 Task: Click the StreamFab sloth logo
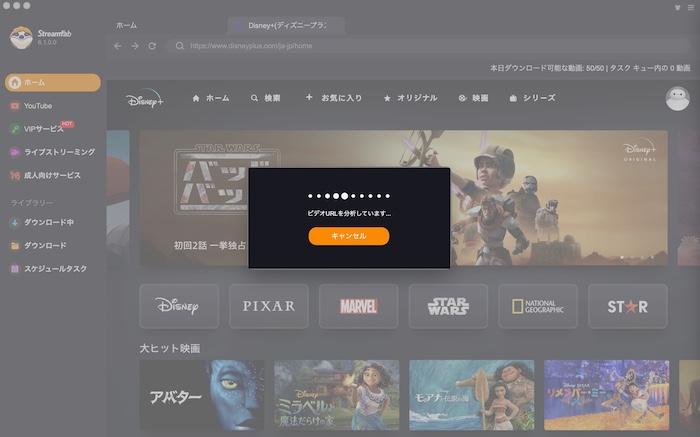pyautogui.click(x=21, y=37)
